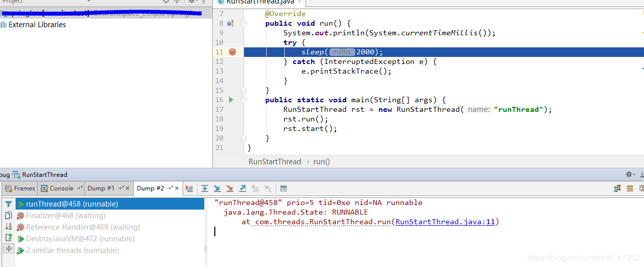
Task: Click the restore layout icon in debug toolbar
Action: coord(617,188)
